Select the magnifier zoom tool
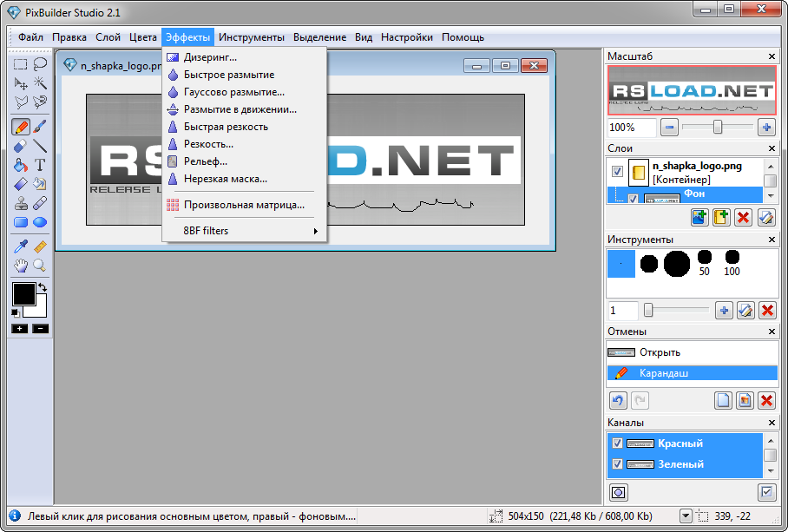 tap(40, 266)
